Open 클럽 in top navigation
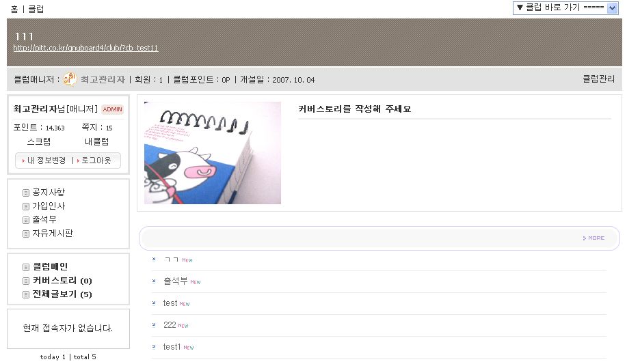 click(x=36, y=9)
